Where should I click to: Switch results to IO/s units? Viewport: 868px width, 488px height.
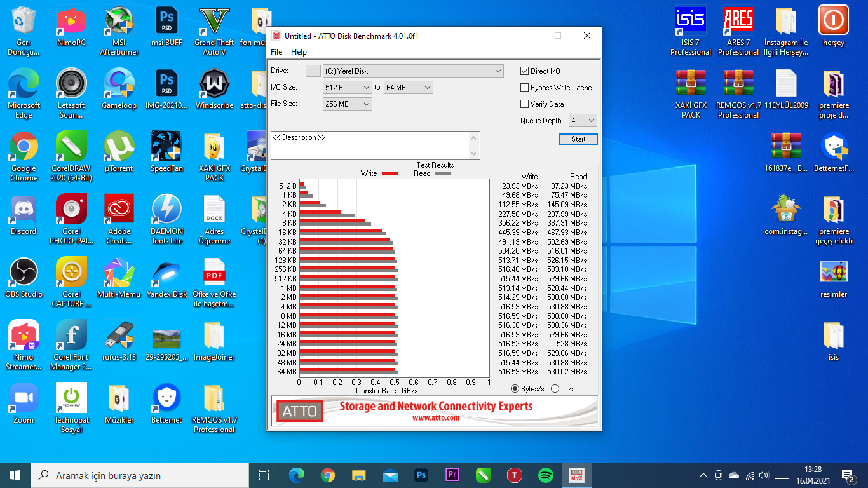pos(555,389)
